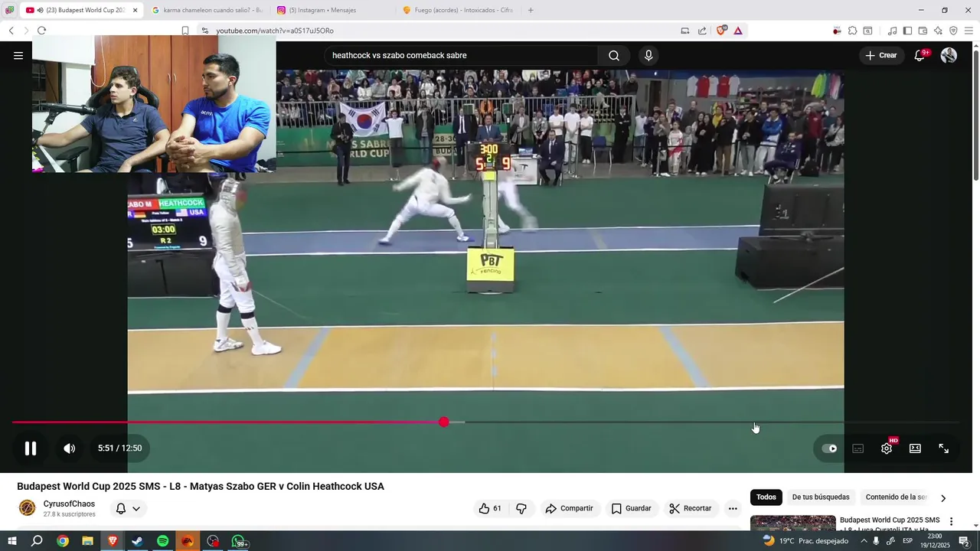Switch to theater mode view

(x=915, y=448)
